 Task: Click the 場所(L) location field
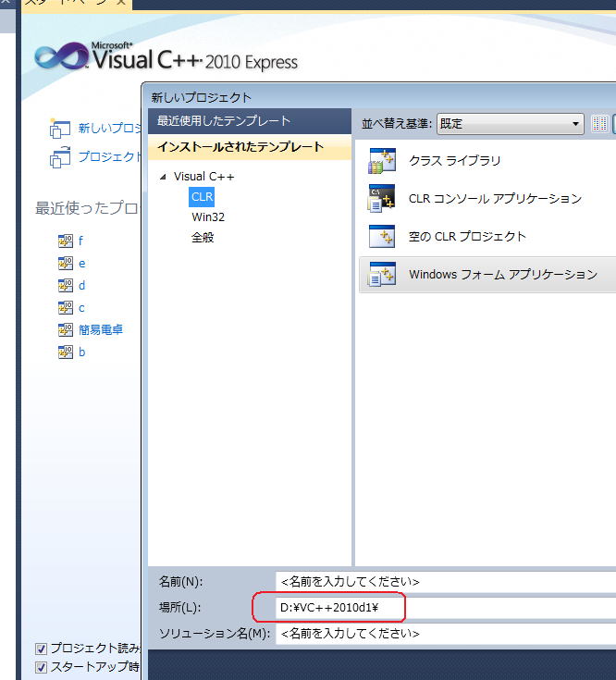[x=446, y=608]
